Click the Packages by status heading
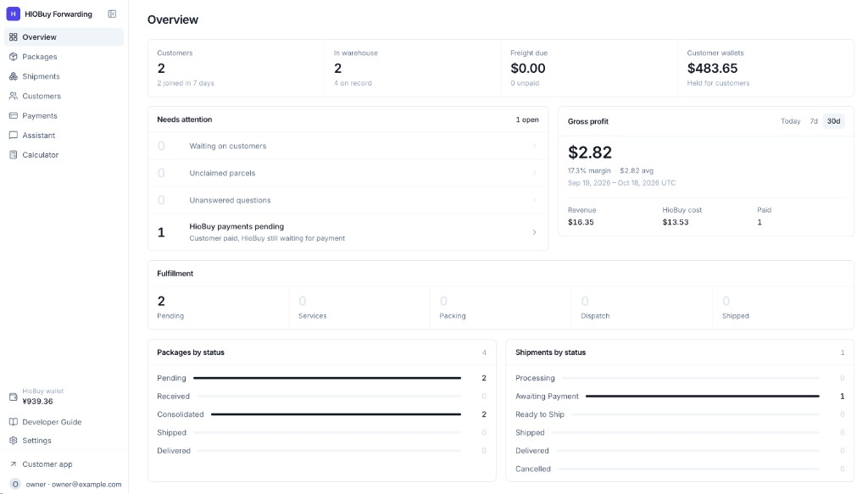 click(191, 352)
